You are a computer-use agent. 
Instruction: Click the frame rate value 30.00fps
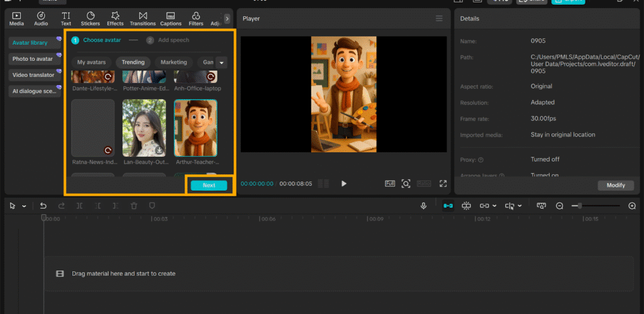[543, 118]
